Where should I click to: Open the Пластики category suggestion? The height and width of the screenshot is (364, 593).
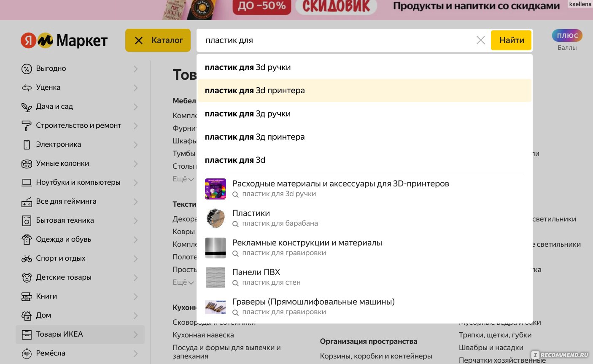(x=364, y=218)
